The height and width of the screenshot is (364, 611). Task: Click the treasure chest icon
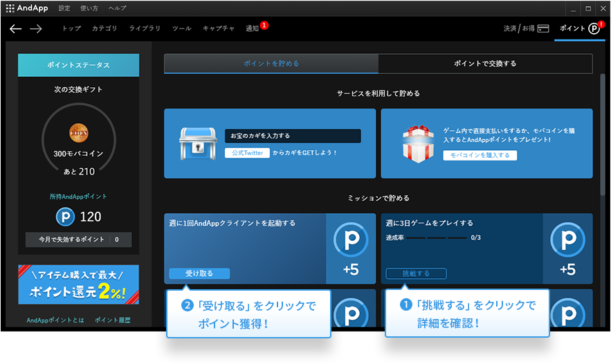click(x=198, y=144)
